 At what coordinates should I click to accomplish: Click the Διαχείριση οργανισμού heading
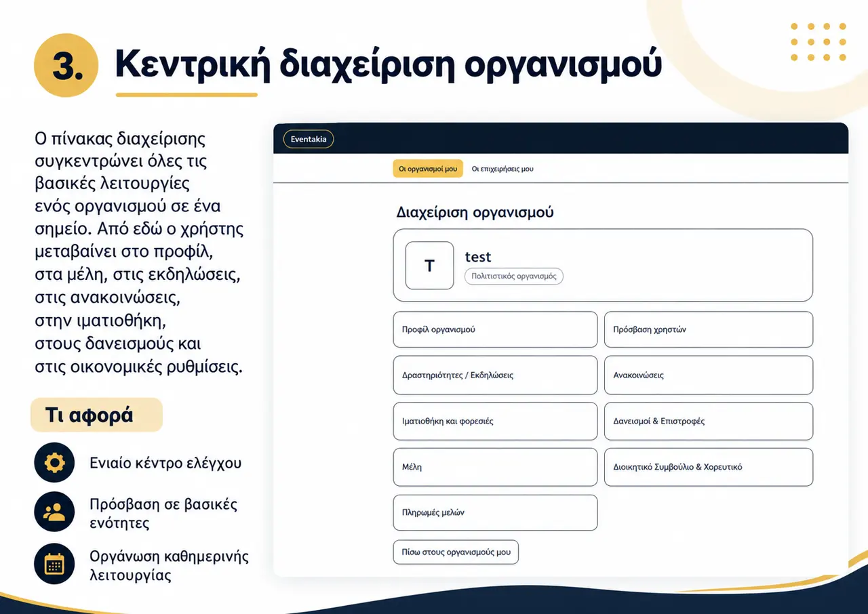click(x=475, y=212)
